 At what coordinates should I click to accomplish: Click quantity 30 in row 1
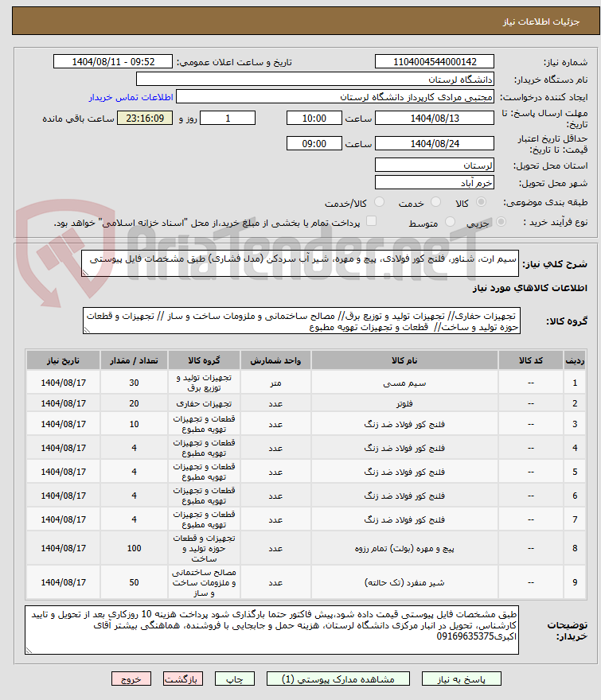(x=134, y=383)
